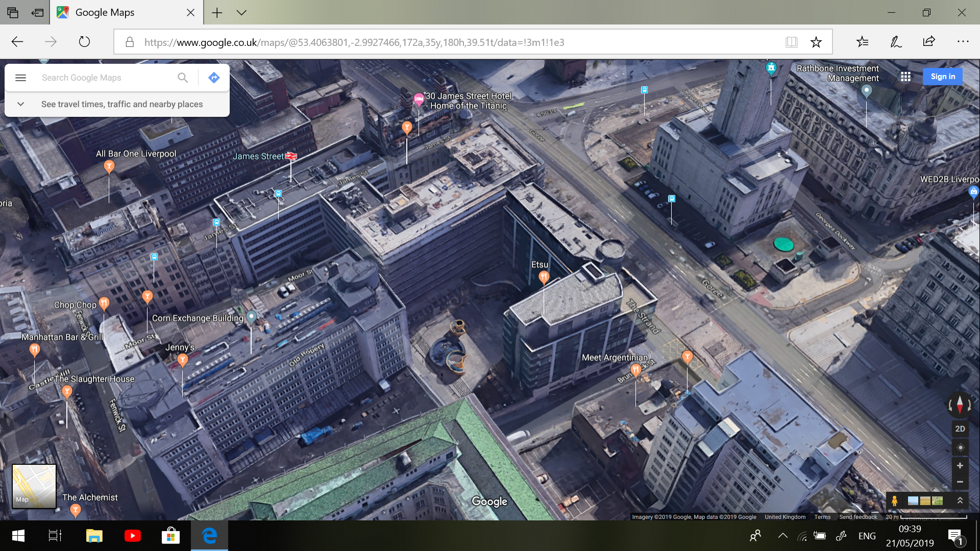Click the search magnifier icon

(183, 78)
